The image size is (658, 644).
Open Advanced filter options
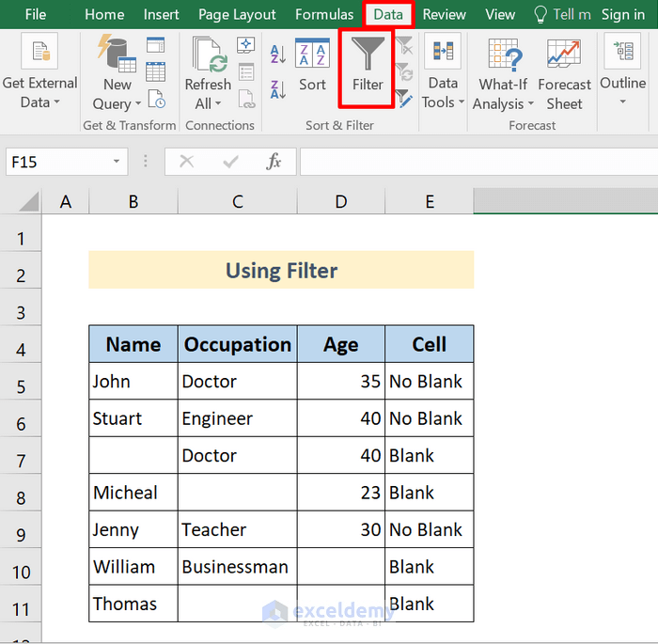(x=404, y=98)
